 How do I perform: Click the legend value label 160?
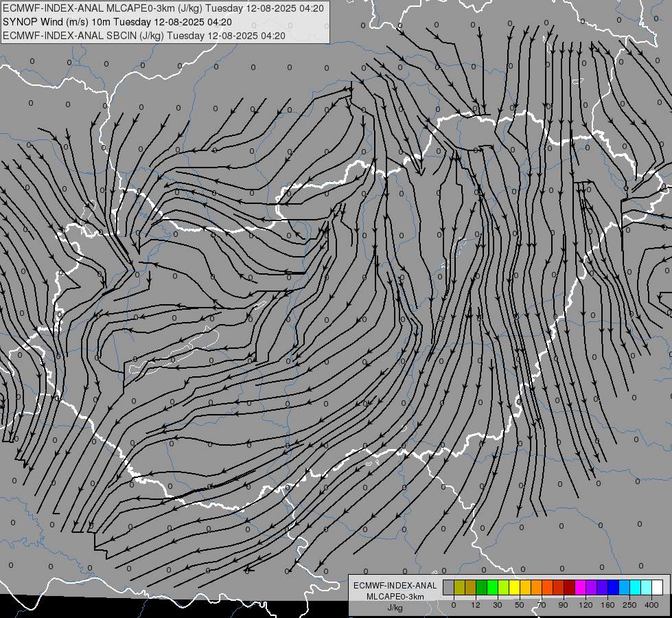tap(607, 605)
